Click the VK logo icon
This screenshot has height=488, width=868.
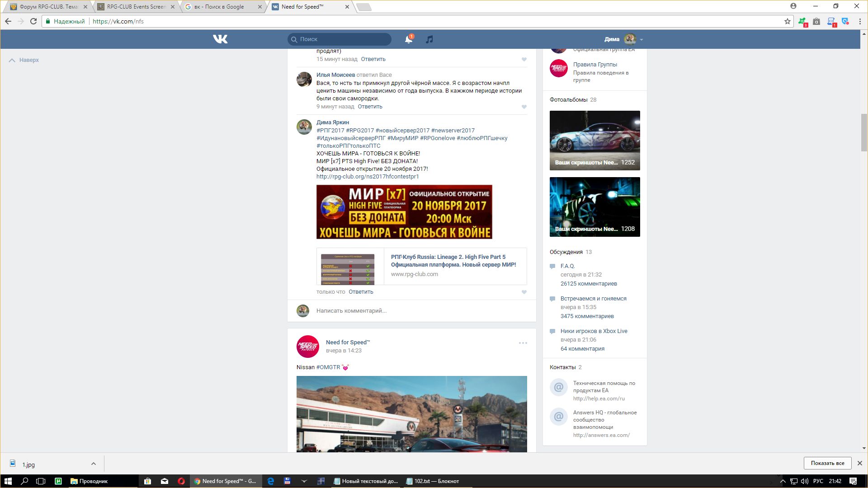220,39
